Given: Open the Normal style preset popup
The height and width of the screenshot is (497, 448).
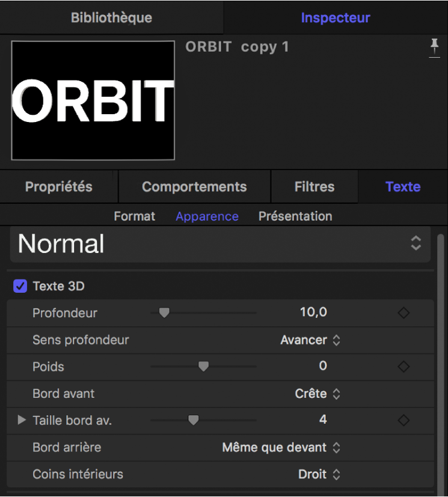Looking at the screenshot, I should click(220, 244).
